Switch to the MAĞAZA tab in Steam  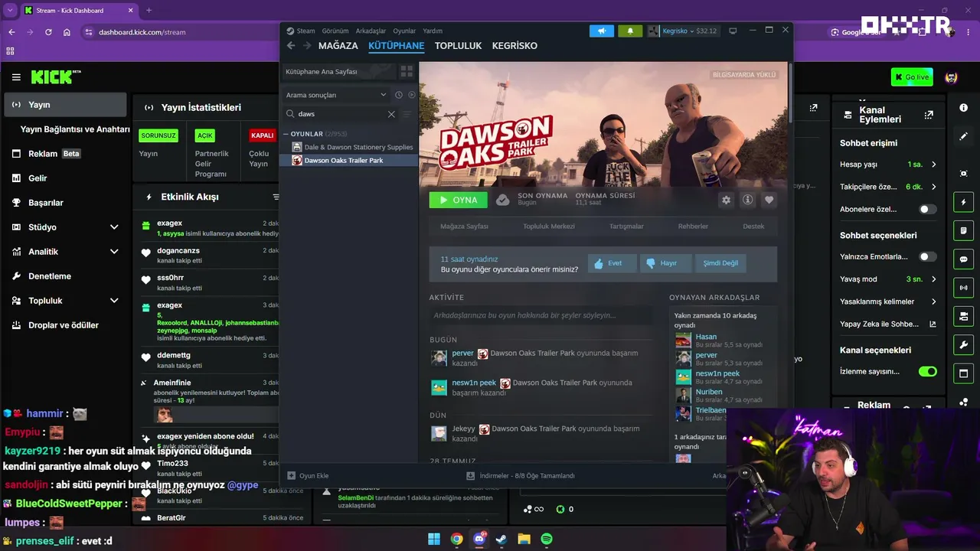point(338,46)
